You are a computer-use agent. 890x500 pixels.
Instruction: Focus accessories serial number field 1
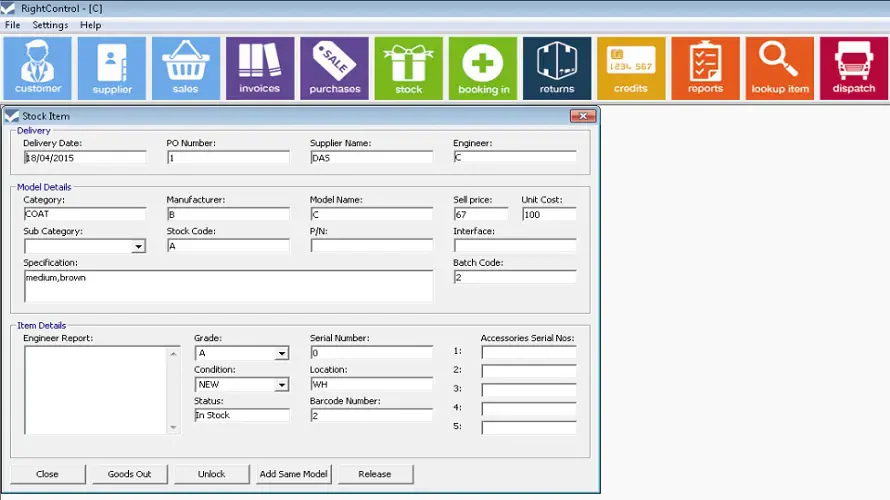pos(529,352)
